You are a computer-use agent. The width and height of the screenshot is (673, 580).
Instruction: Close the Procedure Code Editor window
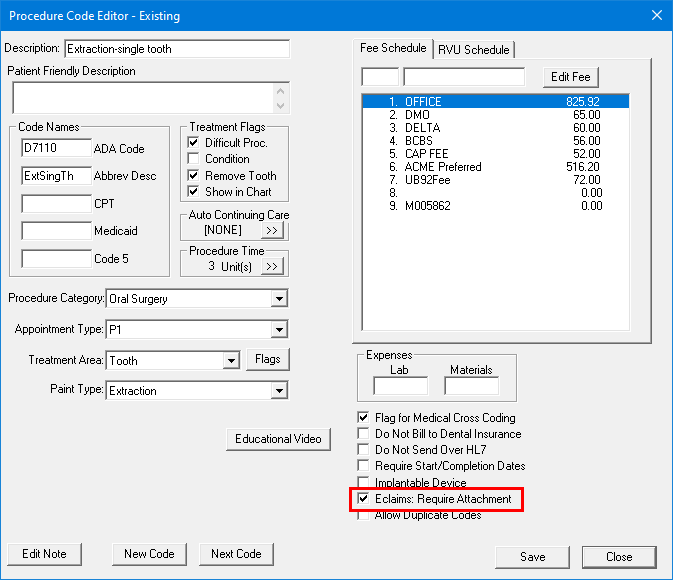click(x=656, y=15)
